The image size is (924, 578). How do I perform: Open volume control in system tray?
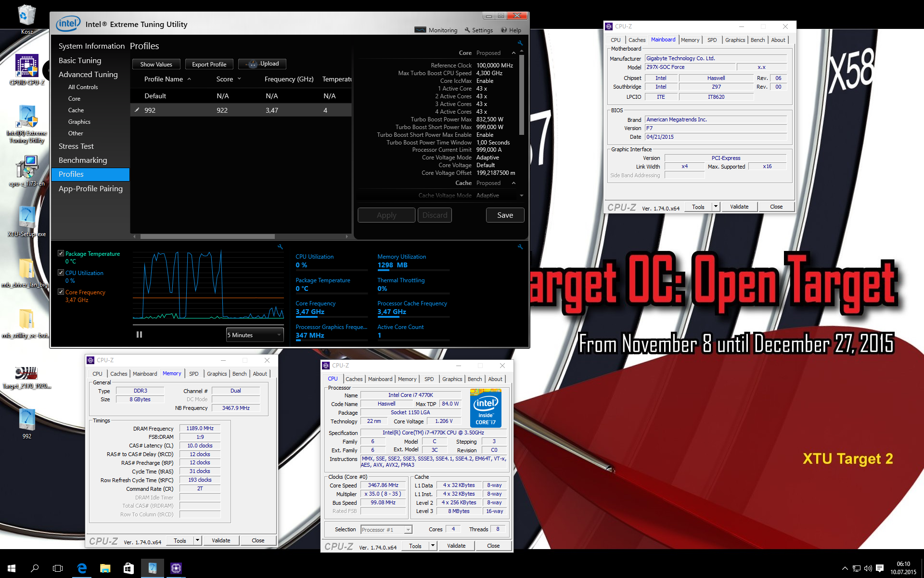[x=868, y=568]
